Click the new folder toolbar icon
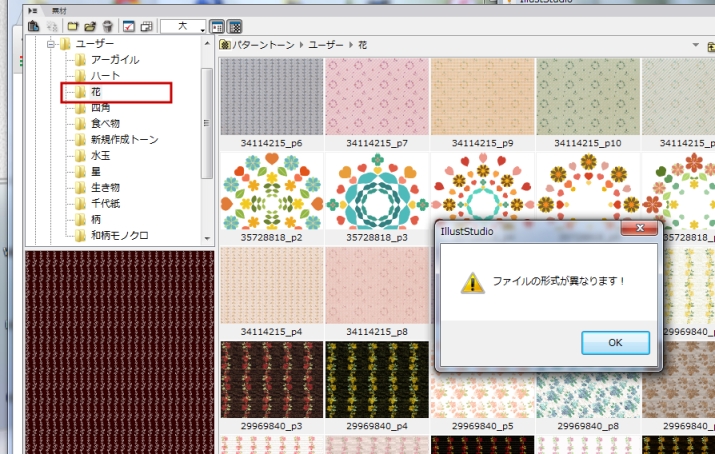Viewport: 715px width, 454px height. 73,26
